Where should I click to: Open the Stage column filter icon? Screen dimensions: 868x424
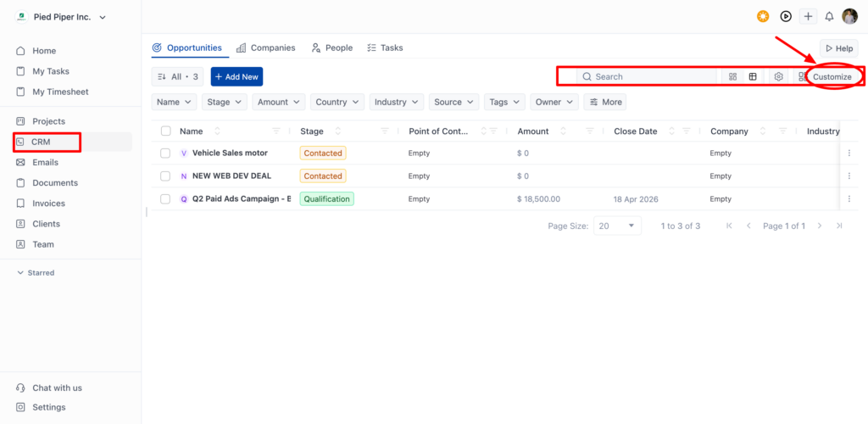pos(385,131)
